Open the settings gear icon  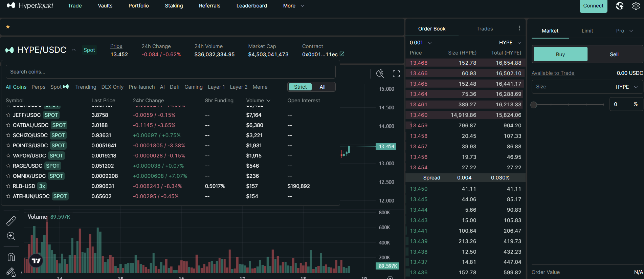[636, 6]
